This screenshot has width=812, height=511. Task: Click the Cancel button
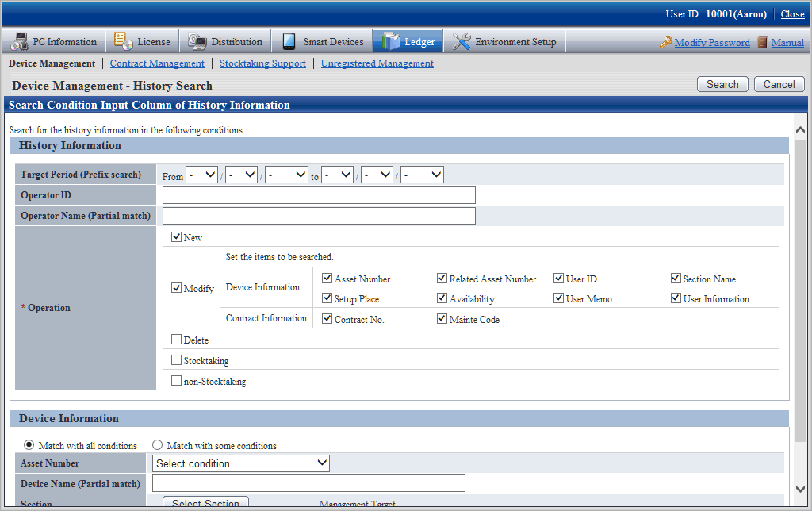tap(779, 84)
